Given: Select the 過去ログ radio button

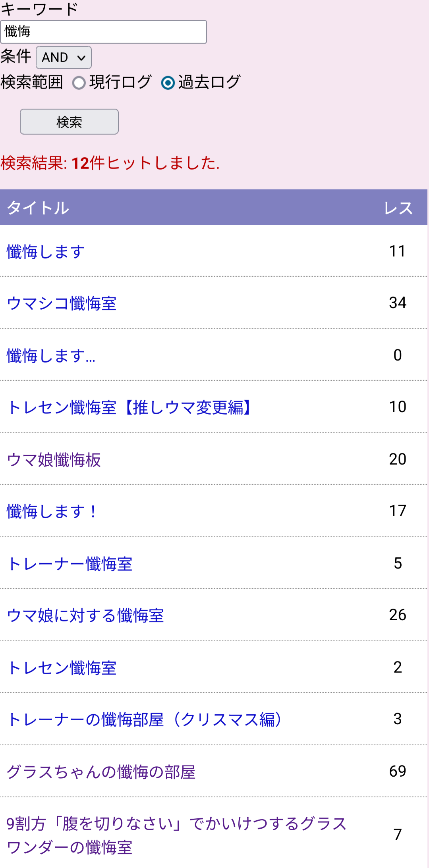Looking at the screenshot, I should pos(168,83).
